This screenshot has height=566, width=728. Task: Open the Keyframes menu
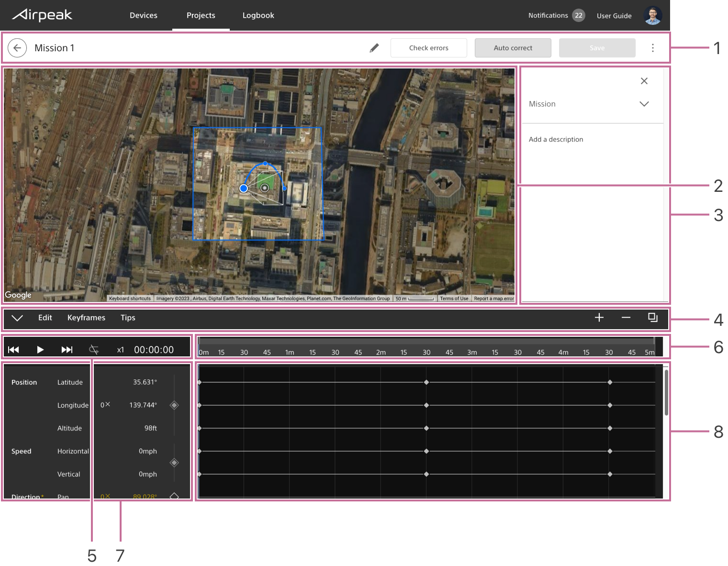86,318
